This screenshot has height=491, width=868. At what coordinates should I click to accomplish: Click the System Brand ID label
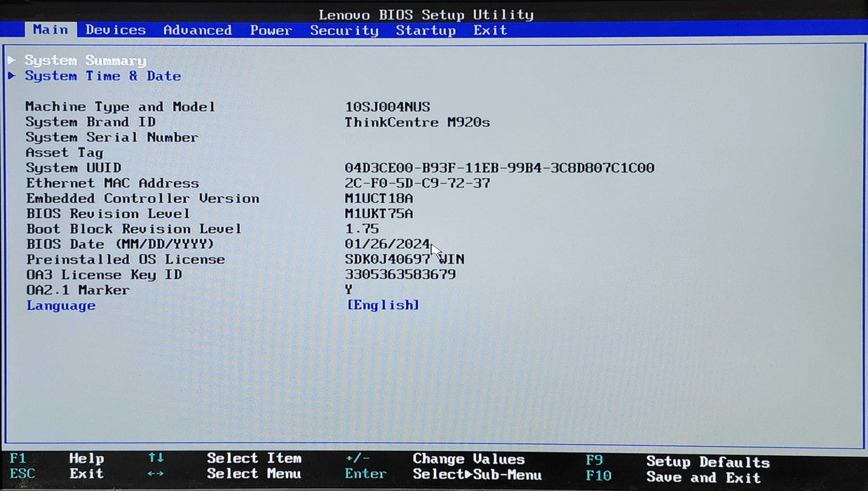[x=90, y=122]
